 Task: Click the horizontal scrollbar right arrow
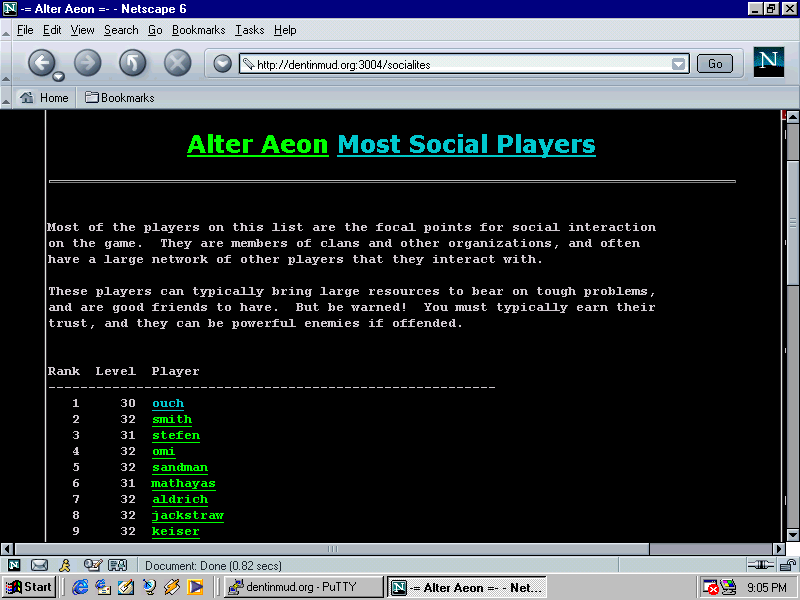779,549
